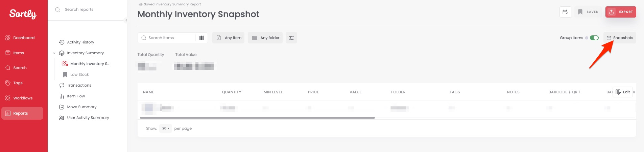The image size is (644, 152).
Task: Select Activity History report
Action: pos(80,42)
